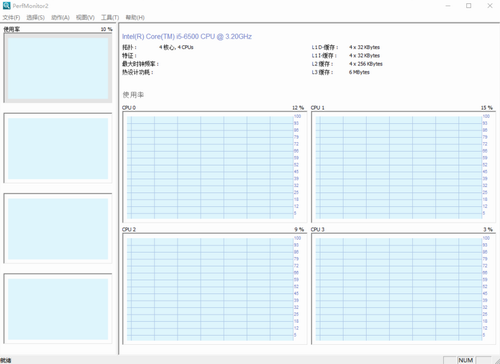
Task: Click the Intel(R) Core(TM) i5-6500 CPU title
Action: (x=187, y=36)
